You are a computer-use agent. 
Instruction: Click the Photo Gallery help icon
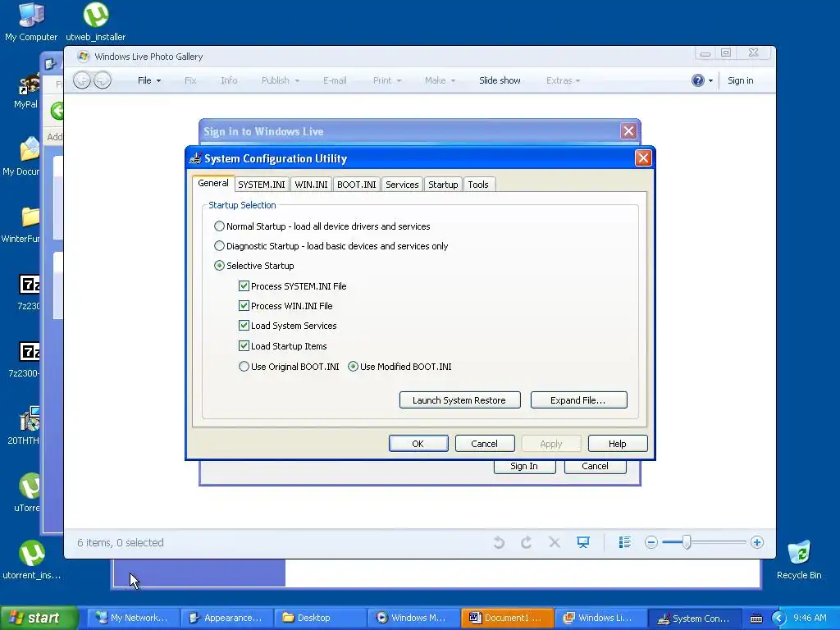tap(697, 80)
